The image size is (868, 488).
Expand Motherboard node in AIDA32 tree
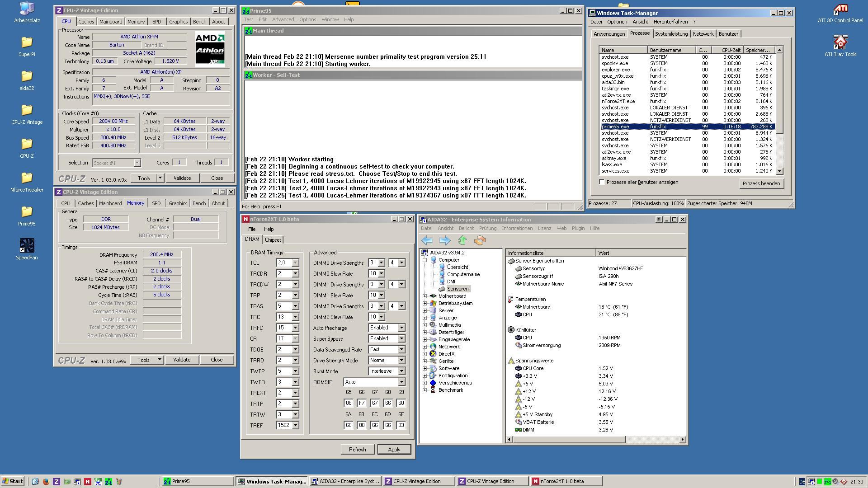point(425,296)
